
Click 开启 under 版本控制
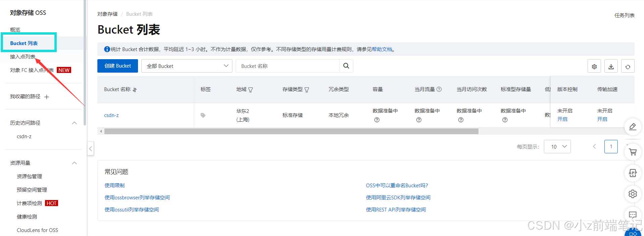coord(562,119)
